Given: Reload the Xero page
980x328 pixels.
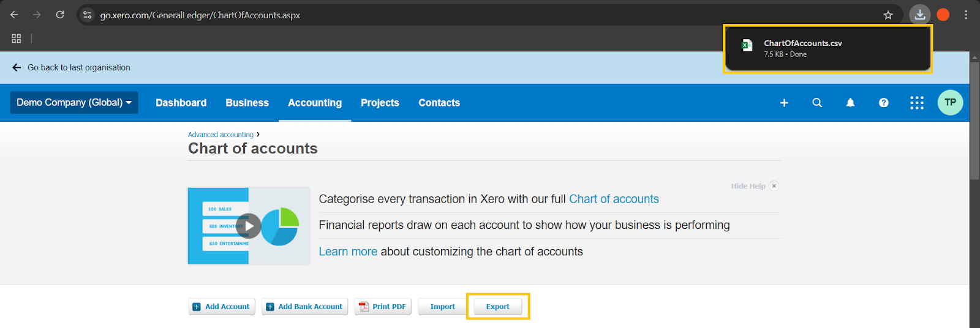Looking at the screenshot, I should click(60, 15).
